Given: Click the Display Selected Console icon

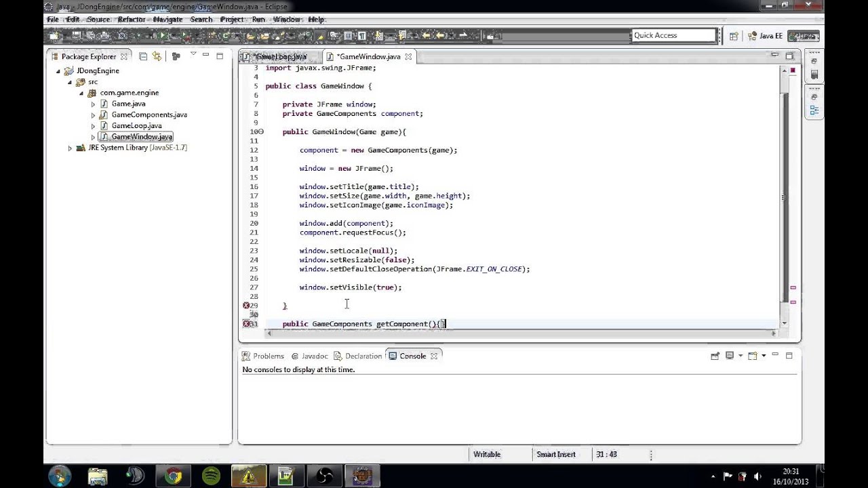Looking at the screenshot, I should [x=730, y=356].
